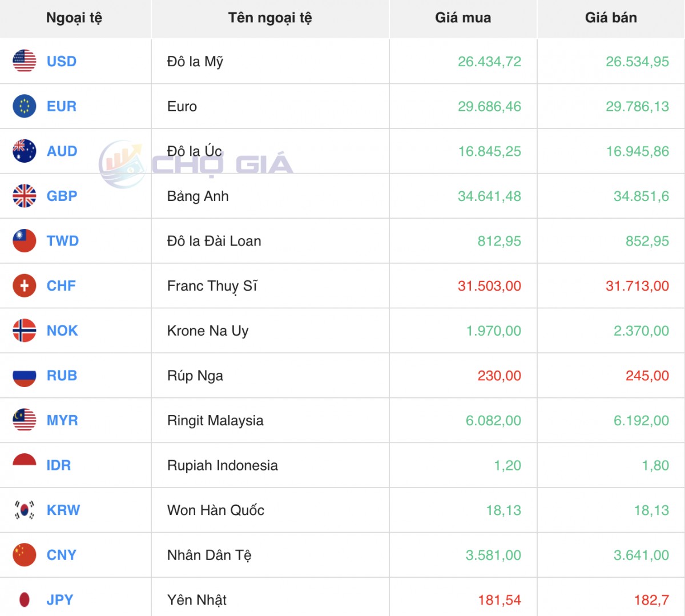Click the 'Tên ngoại tệ' column header
This screenshot has width=685, height=616.
click(x=269, y=18)
